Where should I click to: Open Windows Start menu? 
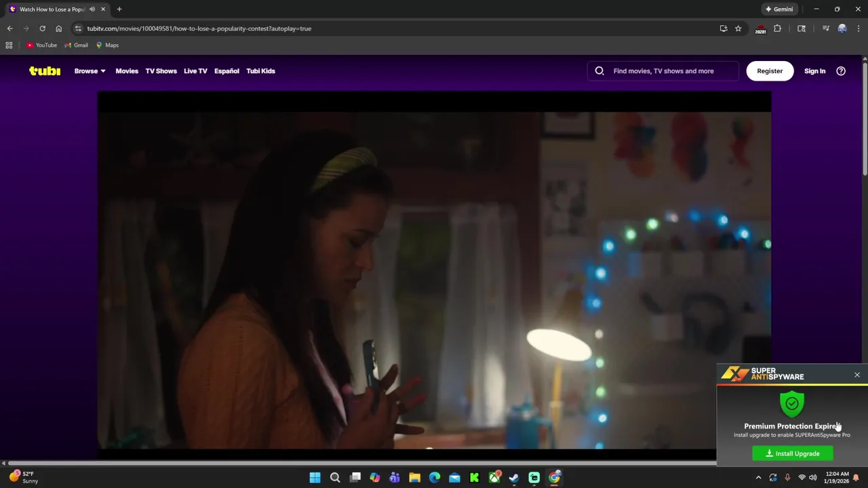[315, 478]
